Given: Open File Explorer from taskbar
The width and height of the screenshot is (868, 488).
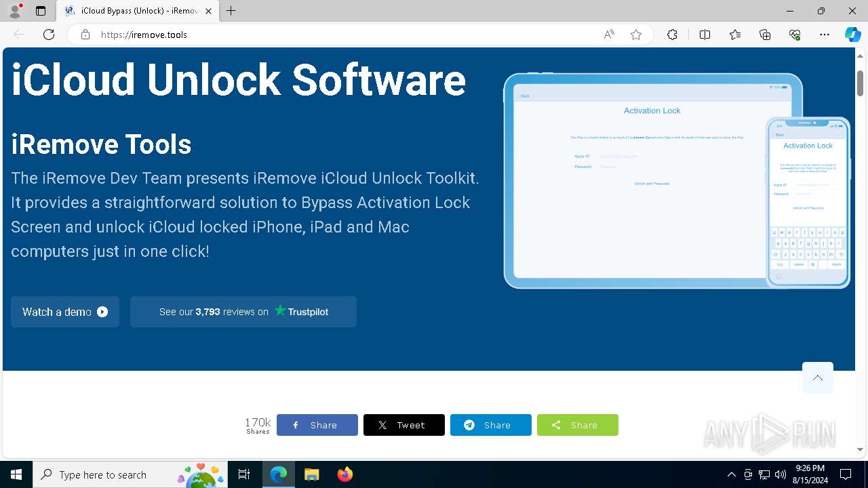Looking at the screenshot, I should coord(312,474).
